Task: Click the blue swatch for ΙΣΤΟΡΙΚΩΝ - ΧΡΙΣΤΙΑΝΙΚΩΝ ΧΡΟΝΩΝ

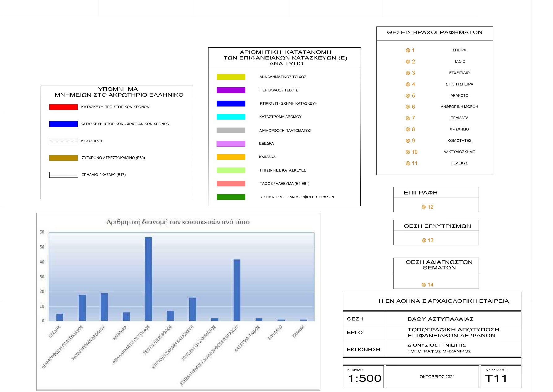Action: 63,124
